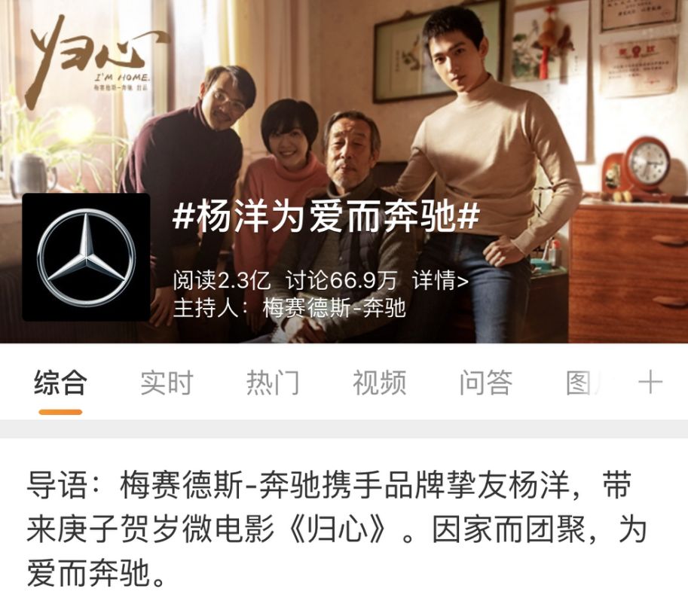The height and width of the screenshot is (616, 688).
Task: Switch to the 实时 tab
Action: tap(167, 383)
